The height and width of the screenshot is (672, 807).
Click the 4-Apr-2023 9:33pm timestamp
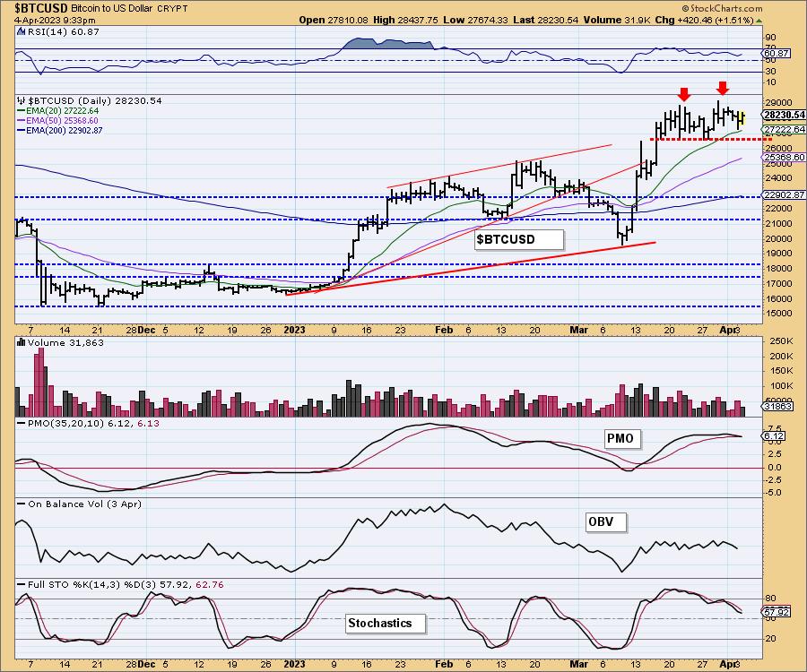pos(55,20)
